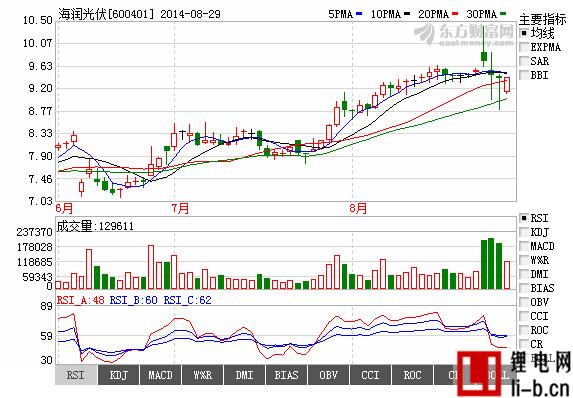Open the ROC bottom tab

(412, 375)
